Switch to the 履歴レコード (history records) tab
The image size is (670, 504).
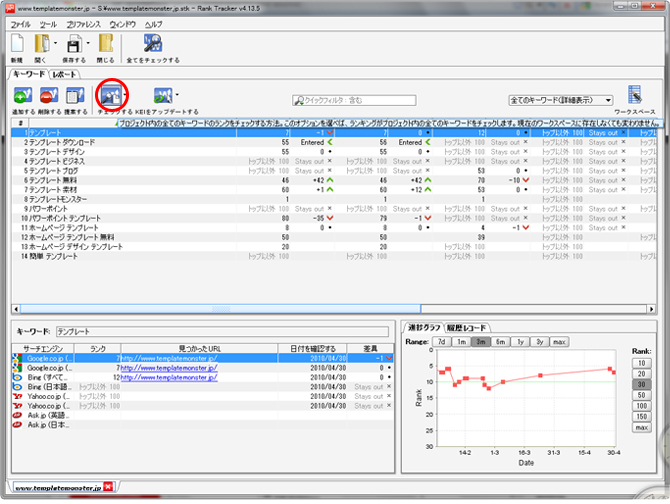point(467,328)
